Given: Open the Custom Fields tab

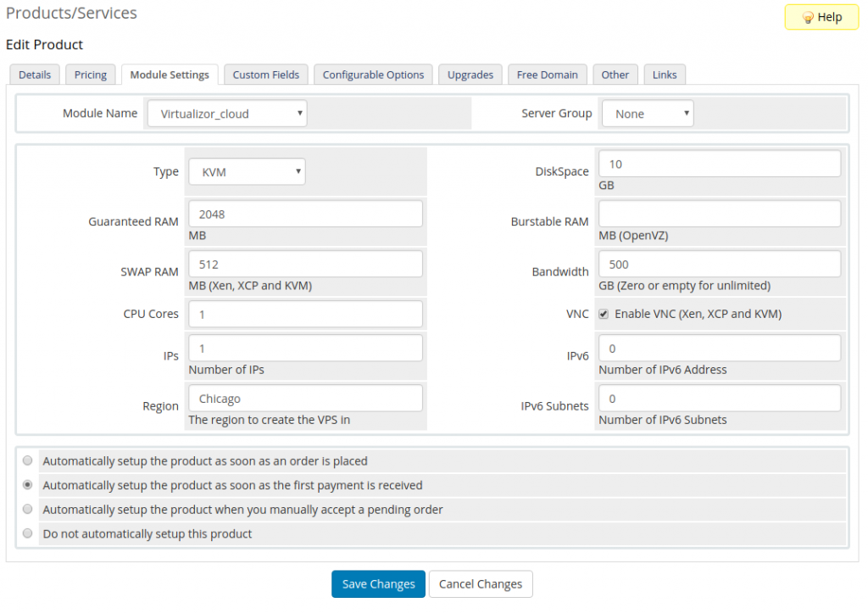Looking at the screenshot, I should pos(265,75).
